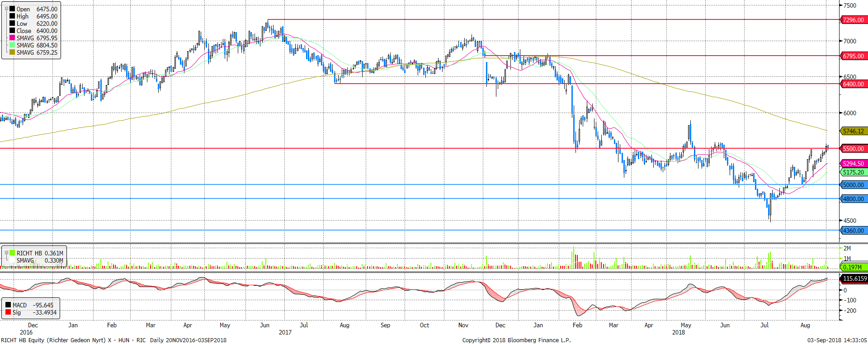
Task: Select the RICHT HB 0.361M legend text
Action: pyautogui.click(x=40, y=253)
